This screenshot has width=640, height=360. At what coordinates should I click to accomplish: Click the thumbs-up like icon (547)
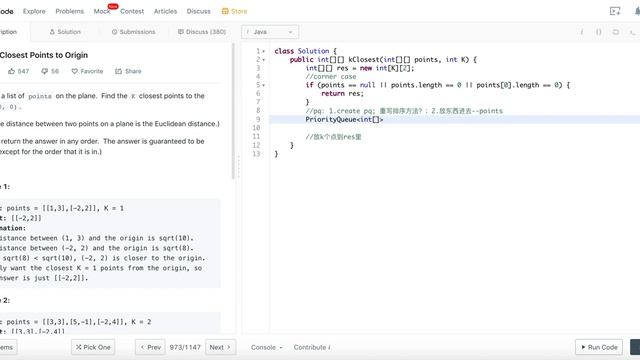click(x=11, y=71)
